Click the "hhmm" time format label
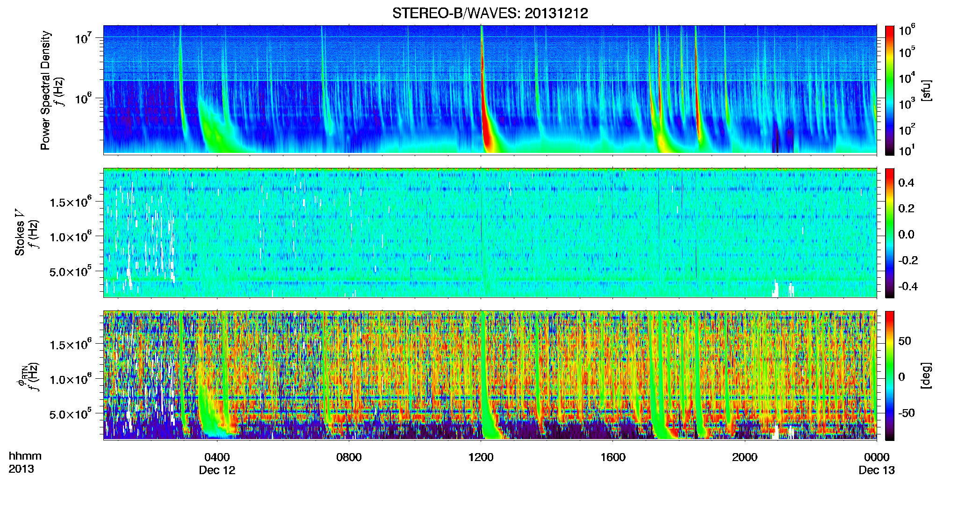 [x=25, y=456]
